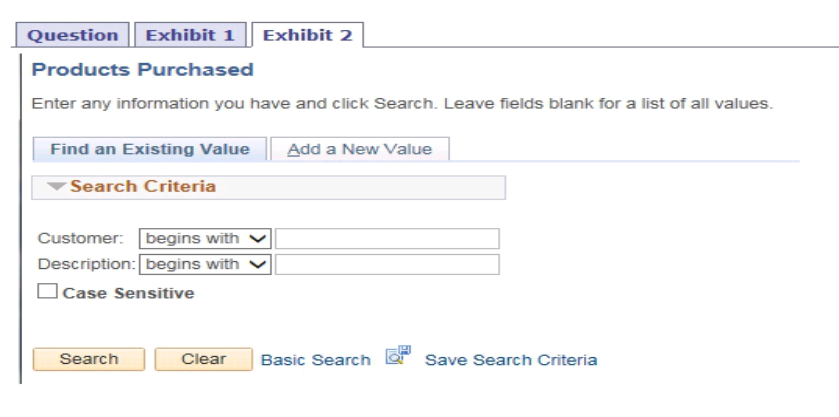Open the Description operator dropdown
The width and height of the screenshot is (839, 417).
pyautogui.click(x=206, y=265)
